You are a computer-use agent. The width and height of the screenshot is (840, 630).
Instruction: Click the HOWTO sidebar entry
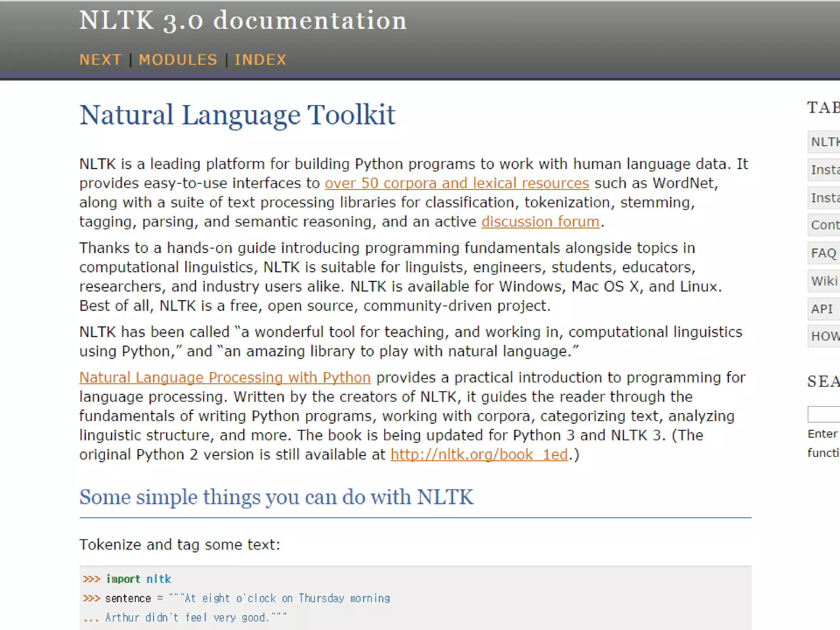824,336
